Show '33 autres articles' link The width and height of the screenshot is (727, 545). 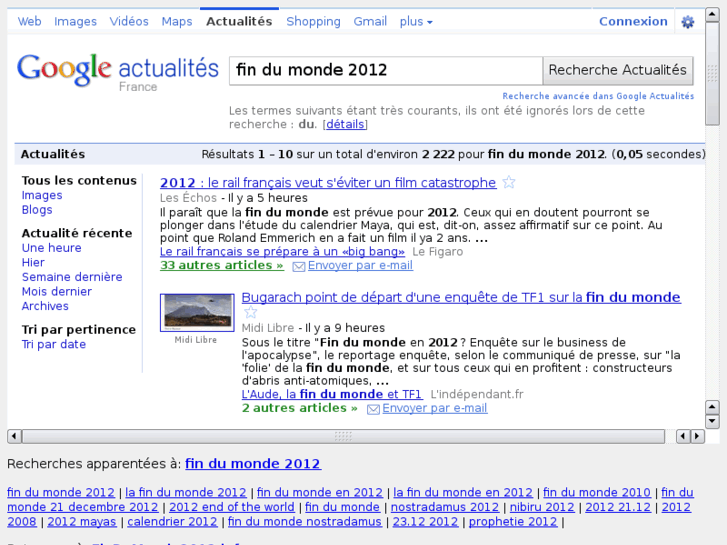coord(222,265)
